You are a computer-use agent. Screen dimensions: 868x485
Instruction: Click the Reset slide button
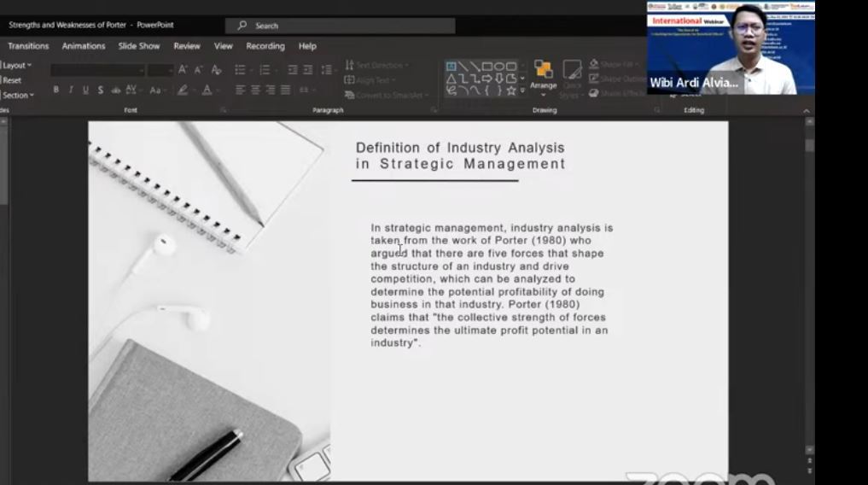[11, 80]
